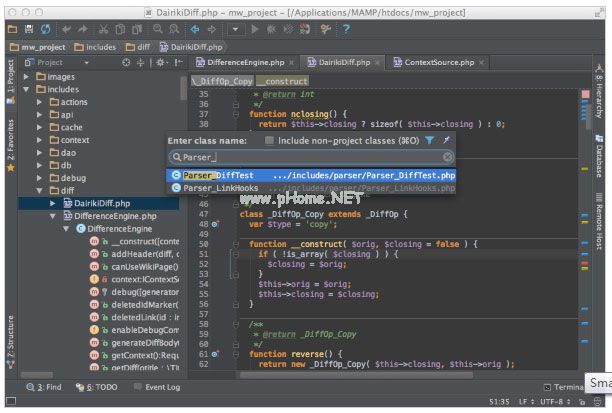The image size is (612, 413).
Task: Click into the Parser_ class name search field
Action: (x=300, y=157)
